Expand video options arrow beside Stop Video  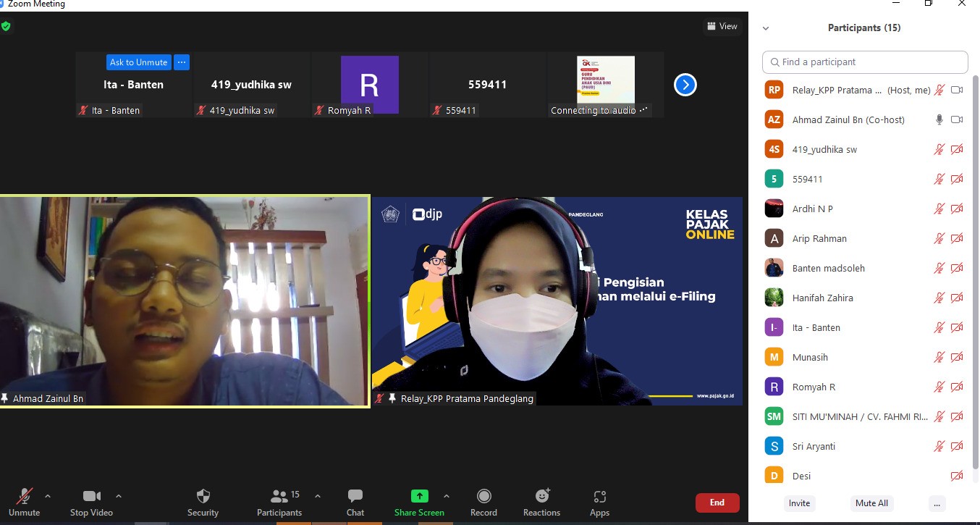coord(119,496)
